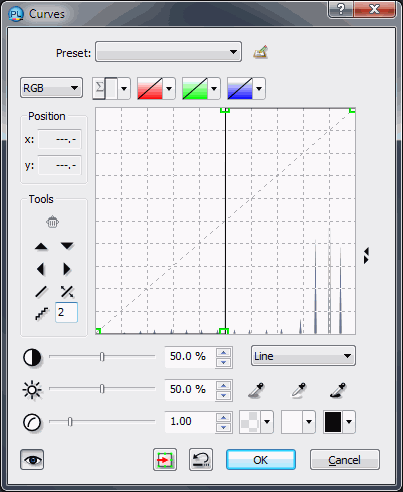Viewport: 403px width, 492px height.
Task: Click the move right arrow tool
Action: coord(67,269)
